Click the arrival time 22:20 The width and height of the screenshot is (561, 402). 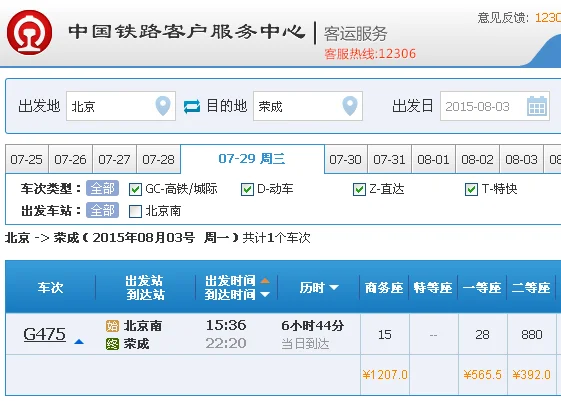click(226, 343)
